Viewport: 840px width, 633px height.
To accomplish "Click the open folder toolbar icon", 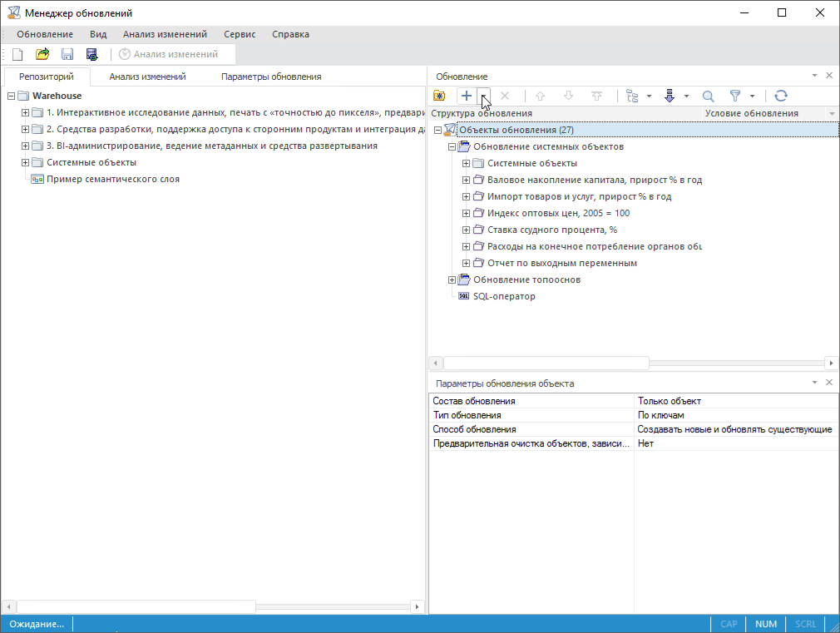I will pos(42,54).
